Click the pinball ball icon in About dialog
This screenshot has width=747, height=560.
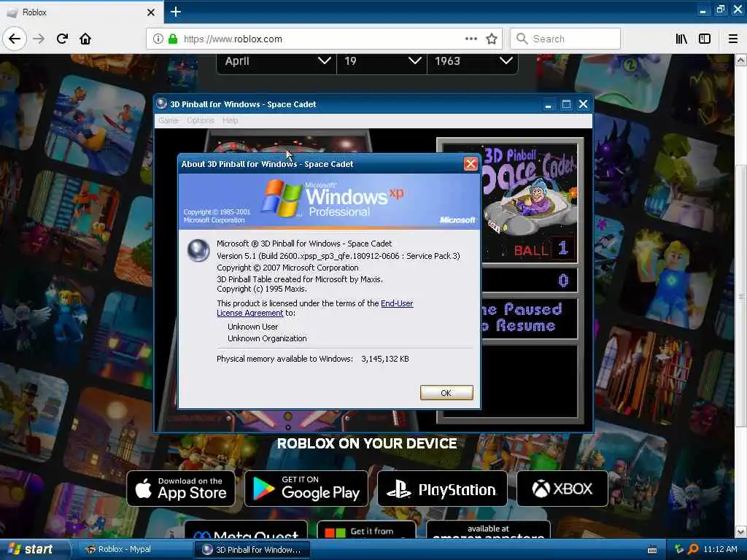(198, 250)
